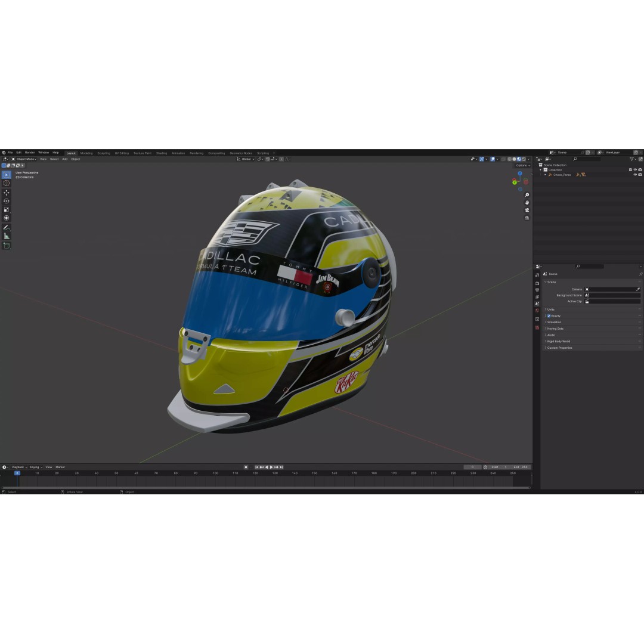The width and height of the screenshot is (644, 644).
Task: Open the Texture properties tab
Action: (x=537, y=327)
